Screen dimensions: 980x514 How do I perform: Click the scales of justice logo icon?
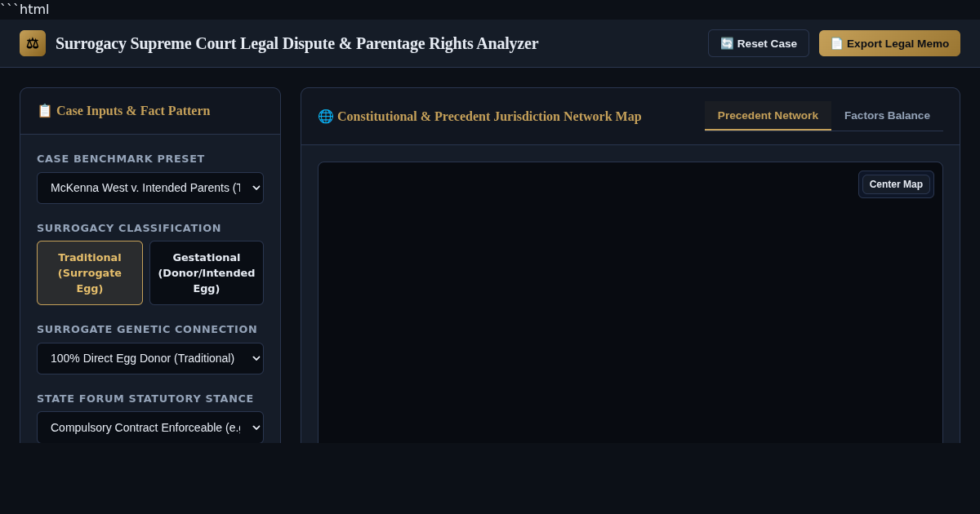(x=33, y=43)
